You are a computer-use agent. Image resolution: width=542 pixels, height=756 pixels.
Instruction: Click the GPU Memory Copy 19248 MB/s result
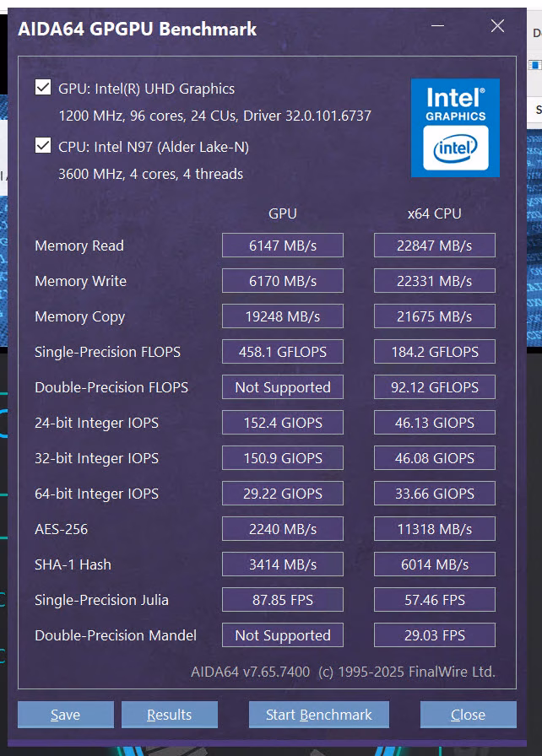point(283,316)
